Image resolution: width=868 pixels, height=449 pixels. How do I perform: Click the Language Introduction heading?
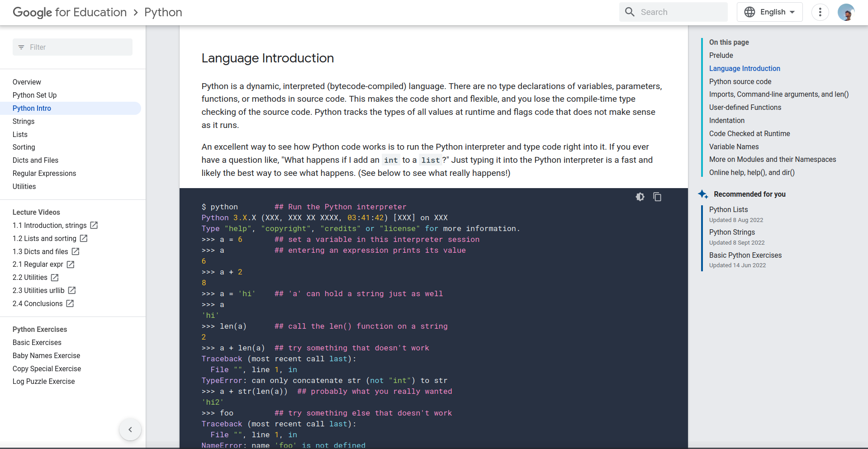[x=267, y=58]
